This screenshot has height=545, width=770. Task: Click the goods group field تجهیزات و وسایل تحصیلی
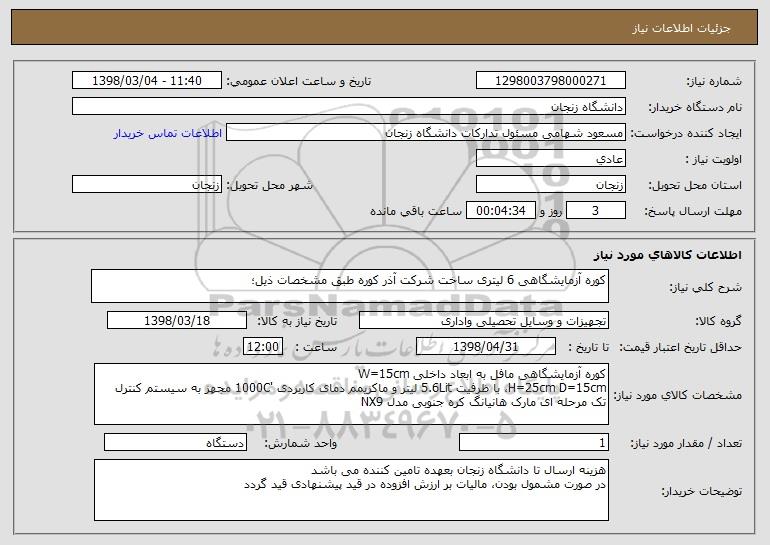pyautogui.click(x=484, y=321)
